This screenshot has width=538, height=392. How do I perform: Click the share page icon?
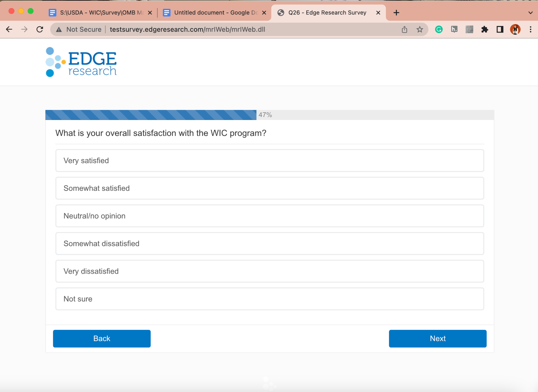[404, 29]
